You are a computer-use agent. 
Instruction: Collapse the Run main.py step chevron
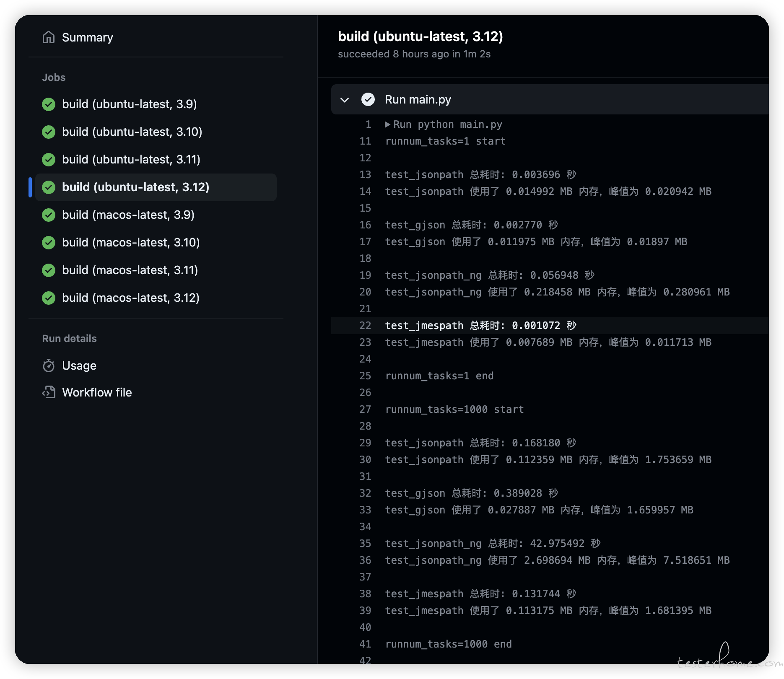[345, 100]
